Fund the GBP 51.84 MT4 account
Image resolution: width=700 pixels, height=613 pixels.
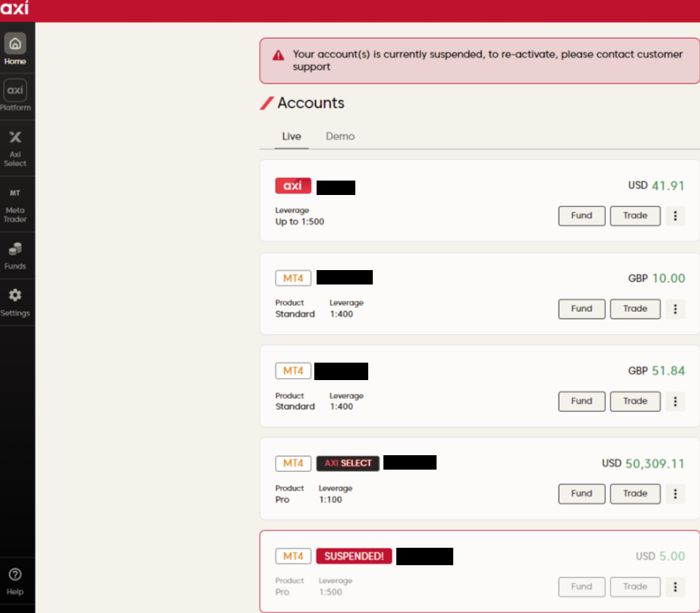(x=582, y=401)
